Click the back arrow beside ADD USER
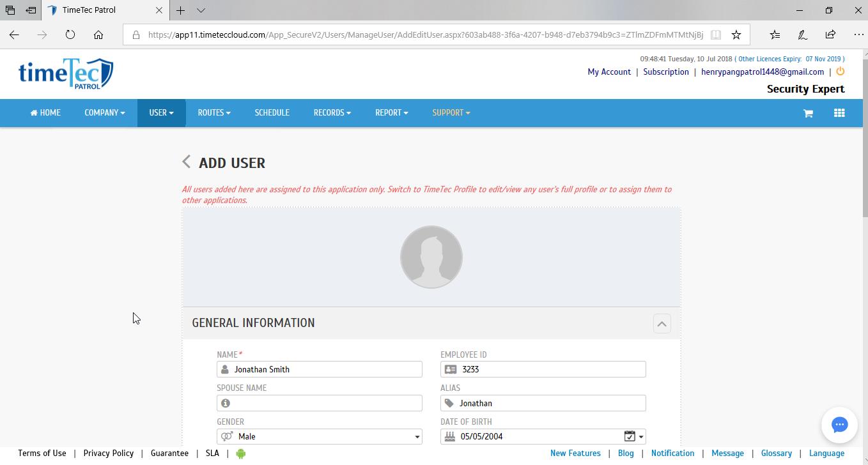Image resolution: width=868 pixels, height=465 pixels. [x=186, y=162]
